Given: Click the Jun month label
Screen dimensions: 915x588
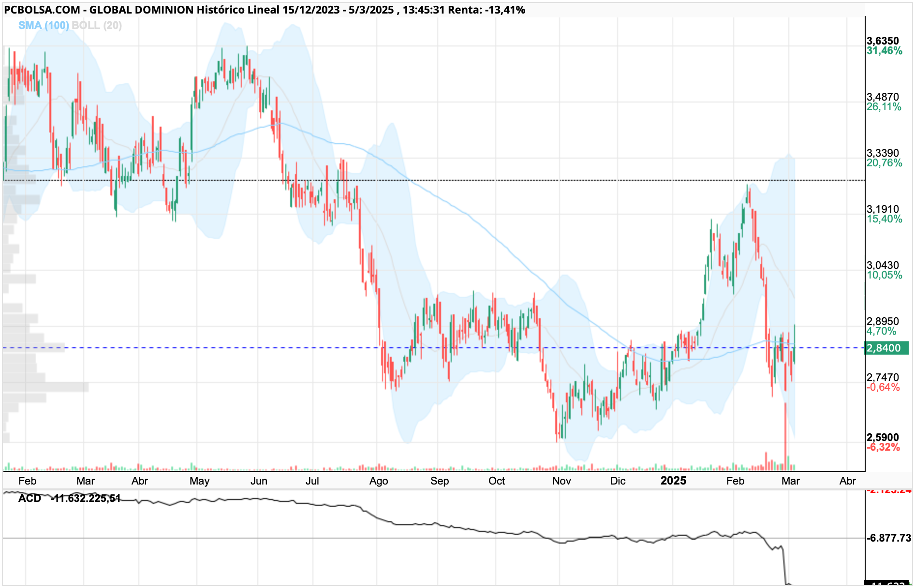Looking at the screenshot, I should click(259, 481).
